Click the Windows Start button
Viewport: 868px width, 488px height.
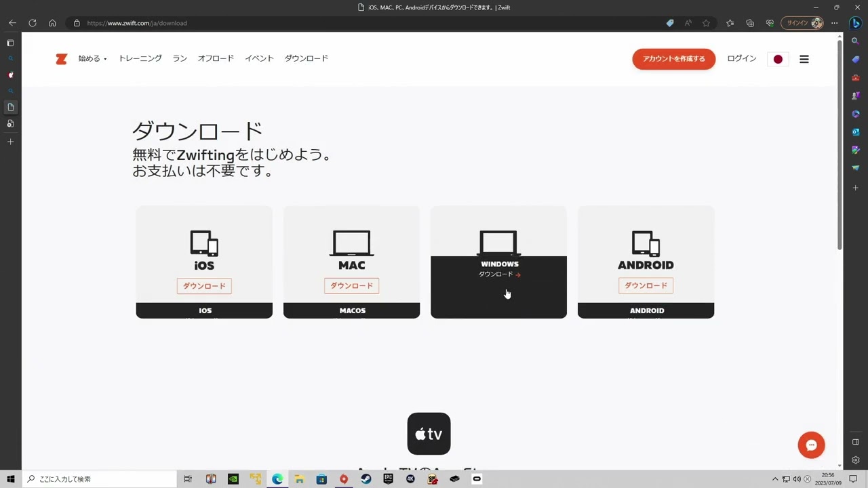pyautogui.click(x=11, y=479)
